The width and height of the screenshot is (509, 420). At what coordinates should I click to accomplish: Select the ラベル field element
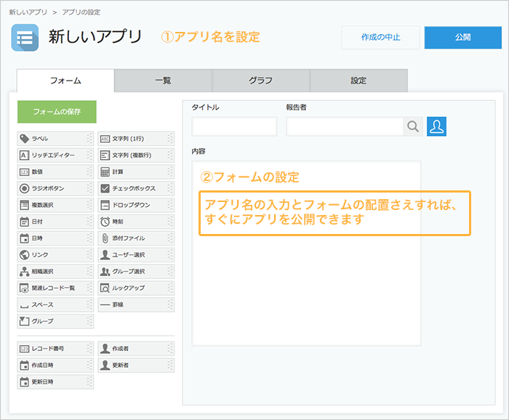click(55, 138)
